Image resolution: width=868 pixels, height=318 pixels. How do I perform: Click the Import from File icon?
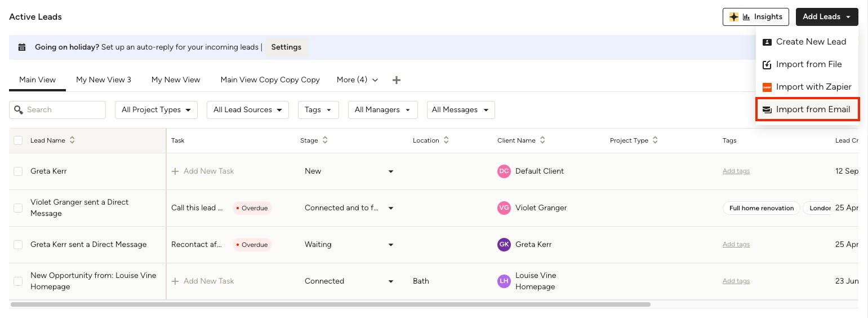coord(767,65)
